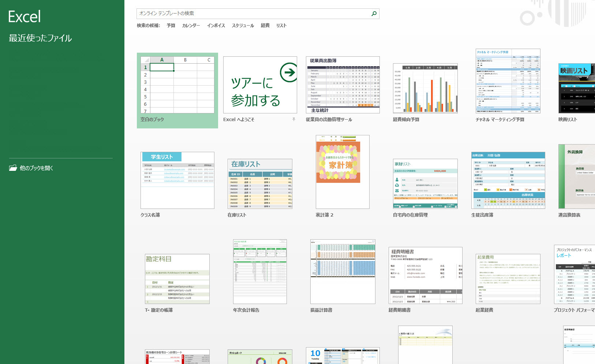
Task: Search suggested term インボイス
Action: point(216,26)
